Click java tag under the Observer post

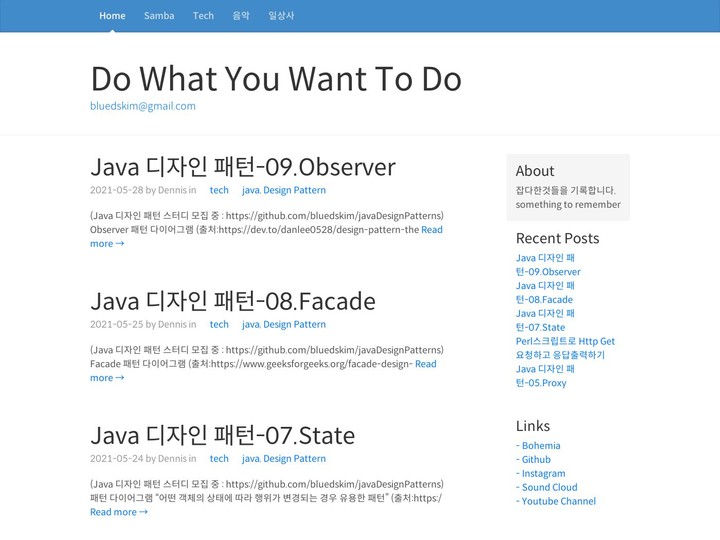251,190
